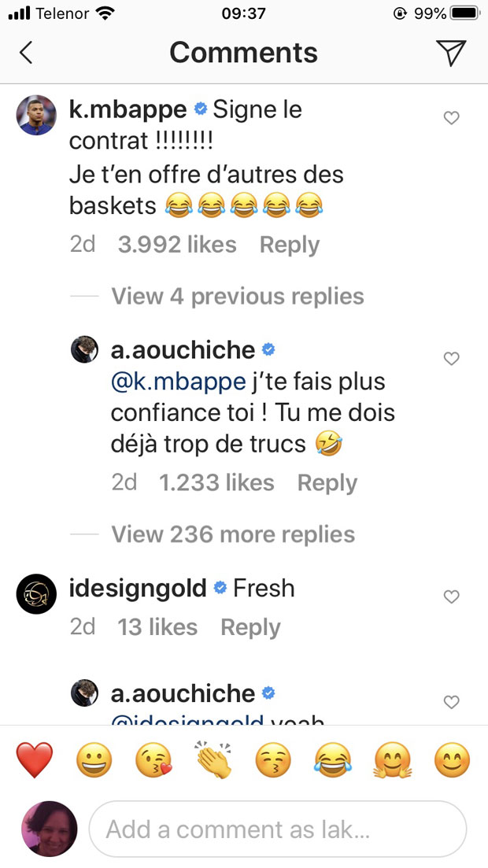Expand View 4 previous replies
Image resolution: width=488 pixels, height=868 pixels.
(x=237, y=297)
